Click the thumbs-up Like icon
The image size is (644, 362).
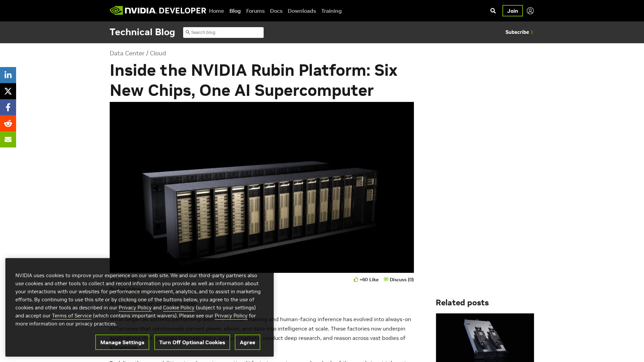pyautogui.click(x=356, y=280)
